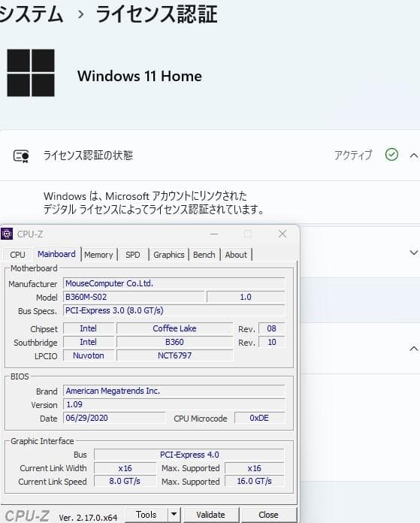Viewport: 420px width, 523px height.
Task: Switch to the Graphics tab
Action: [169, 255]
